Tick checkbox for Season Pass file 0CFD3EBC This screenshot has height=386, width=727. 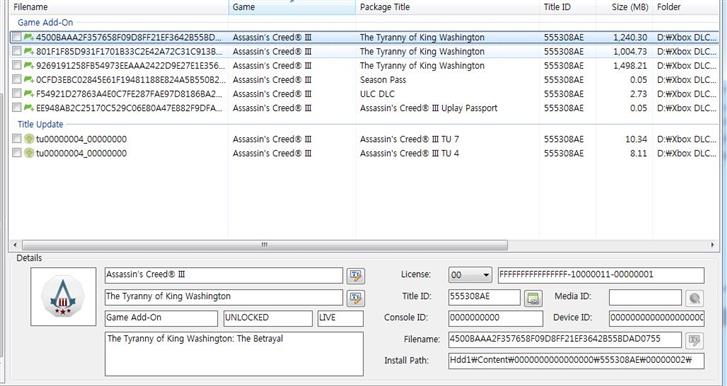[17, 79]
